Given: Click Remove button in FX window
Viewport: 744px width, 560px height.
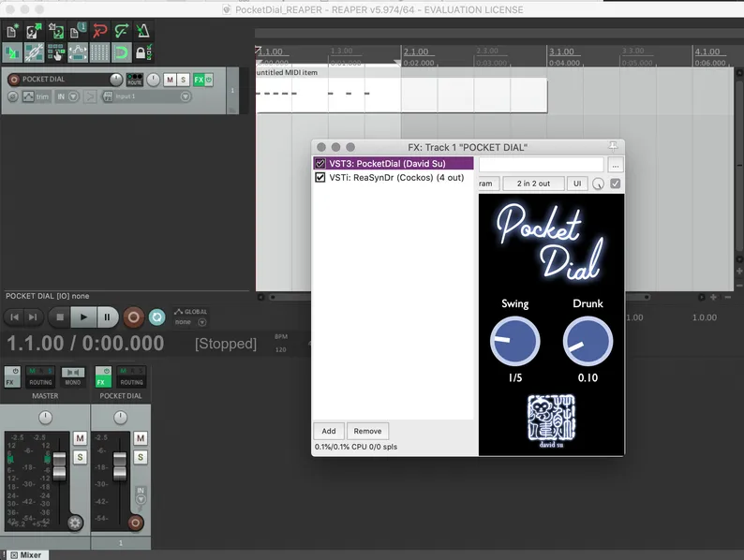Looking at the screenshot, I should coord(367,431).
